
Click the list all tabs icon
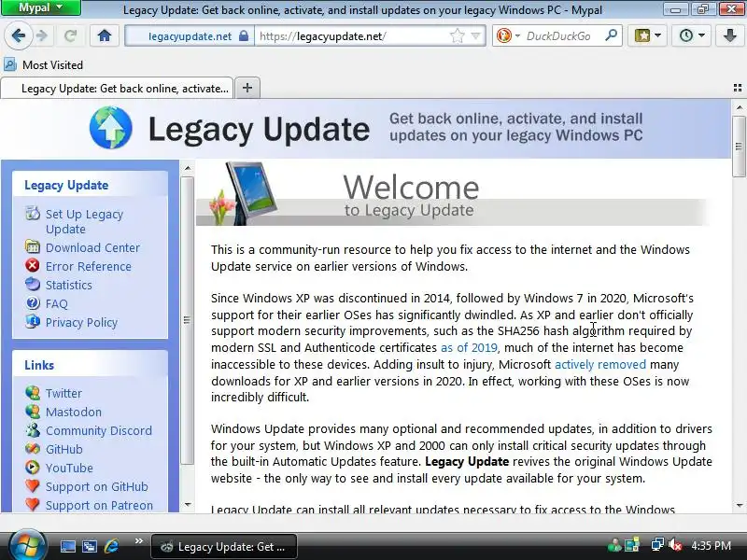pos(738,88)
